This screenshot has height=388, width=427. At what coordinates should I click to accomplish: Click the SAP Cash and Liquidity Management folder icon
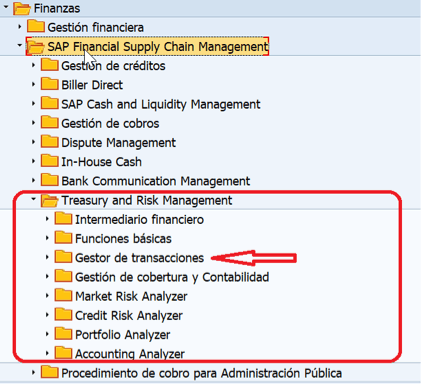[x=49, y=103]
